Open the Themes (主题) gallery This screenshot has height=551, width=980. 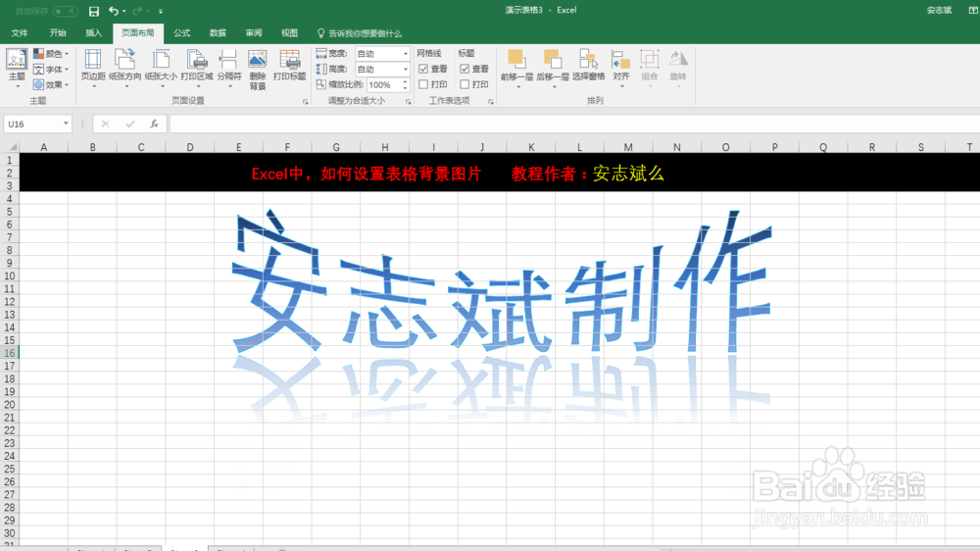(x=17, y=69)
